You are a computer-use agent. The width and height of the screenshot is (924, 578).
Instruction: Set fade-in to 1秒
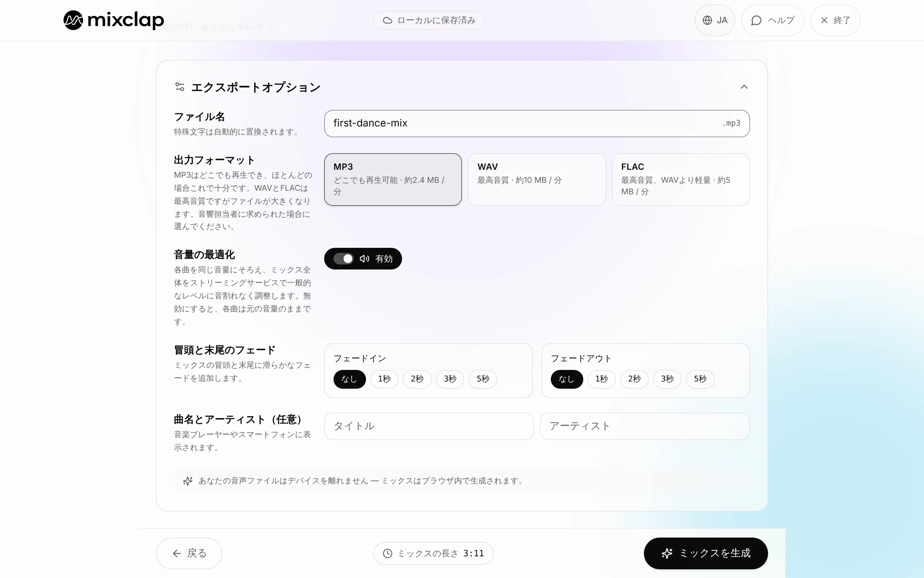(384, 379)
